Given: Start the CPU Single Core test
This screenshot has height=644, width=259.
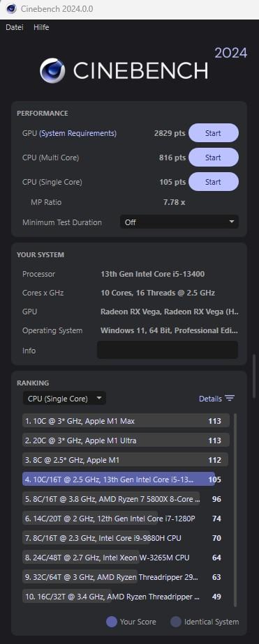Looking at the screenshot, I should click(214, 181).
